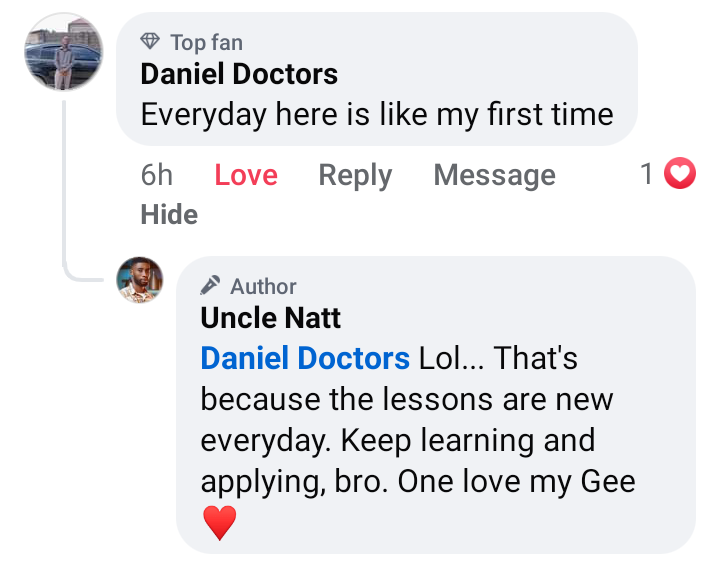This screenshot has width=720, height=565.
Task: Click the Top fan label text
Action: click(x=206, y=42)
